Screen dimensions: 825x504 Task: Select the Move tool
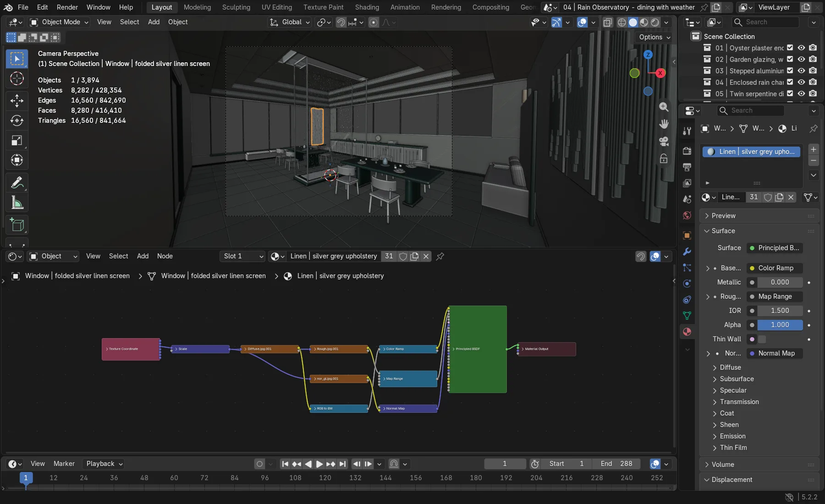click(17, 101)
